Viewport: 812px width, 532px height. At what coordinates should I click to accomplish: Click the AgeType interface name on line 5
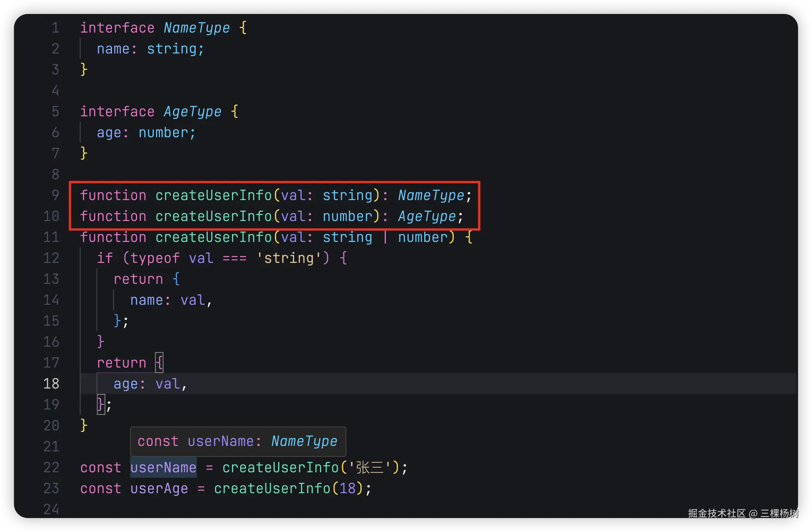coord(192,112)
